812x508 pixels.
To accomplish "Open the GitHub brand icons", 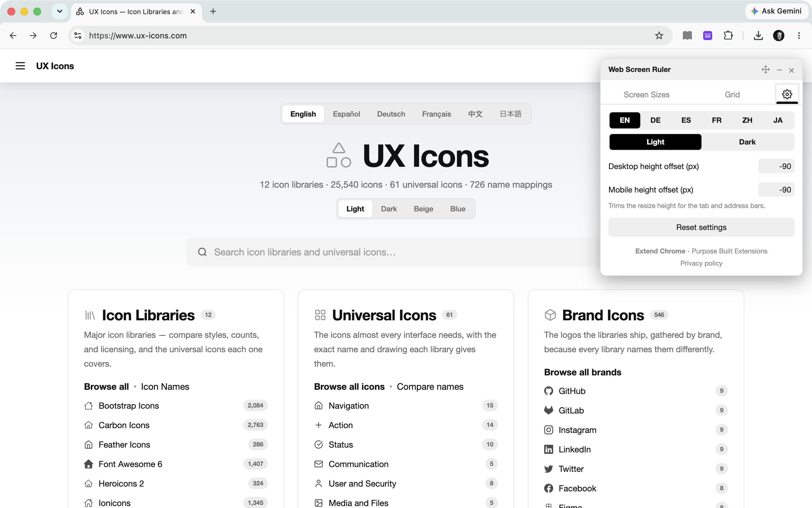I will [636, 391].
